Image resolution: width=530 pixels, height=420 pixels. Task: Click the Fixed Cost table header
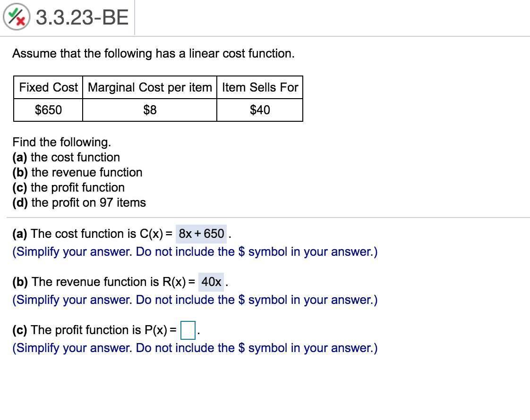[48, 87]
